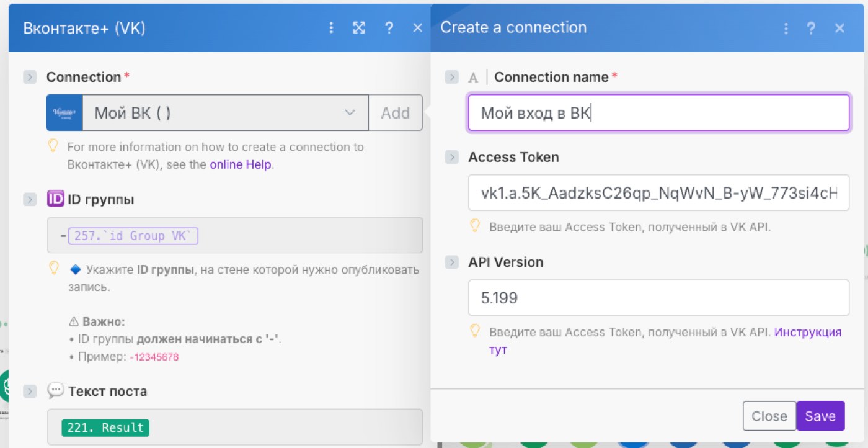Close the Create a connection dialog
The width and height of the screenshot is (868, 448).
tap(840, 28)
